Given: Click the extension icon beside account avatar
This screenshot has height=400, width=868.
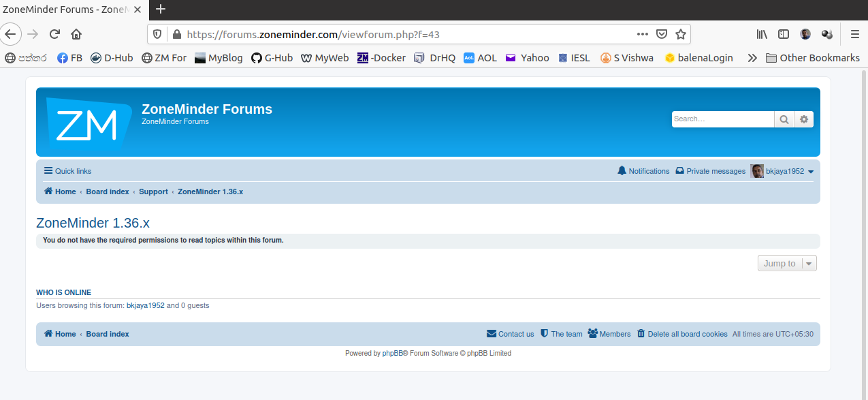Looking at the screenshot, I should (x=827, y=34).
